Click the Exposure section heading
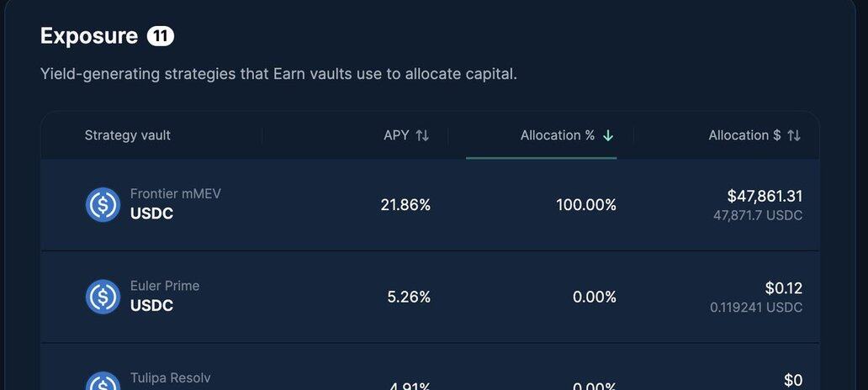Viewport: 868px width, 390px height. pyautogui.click(x=88, y=36)
